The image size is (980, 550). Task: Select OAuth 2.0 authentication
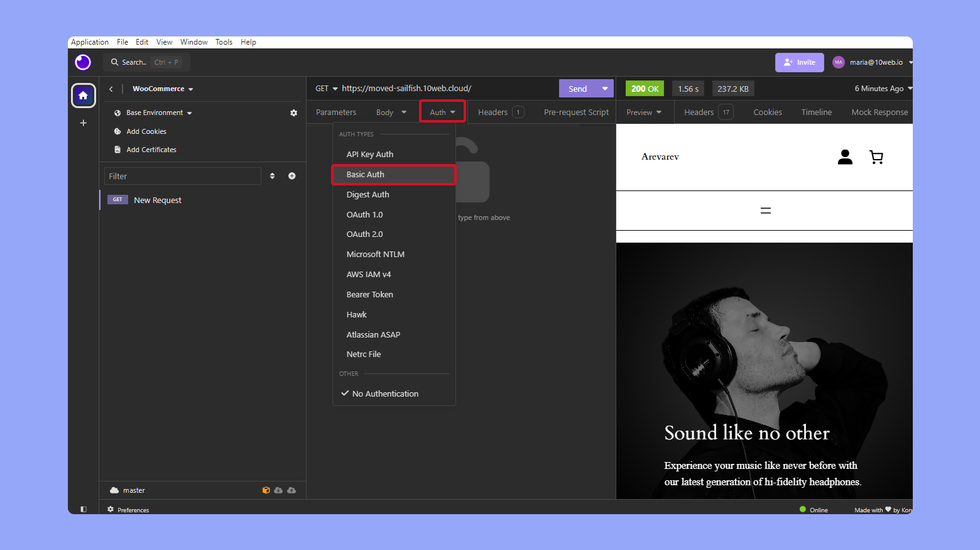364,234
